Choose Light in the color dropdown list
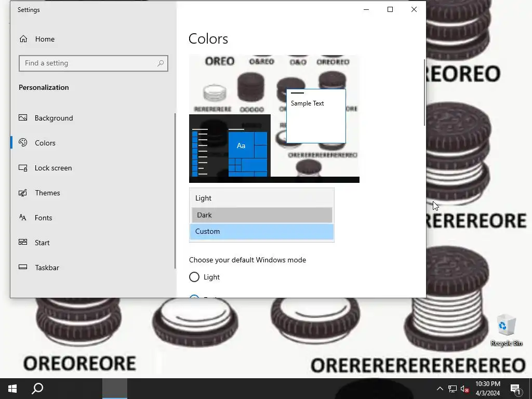Screen dimensions: 532x399 click(262, 198)
